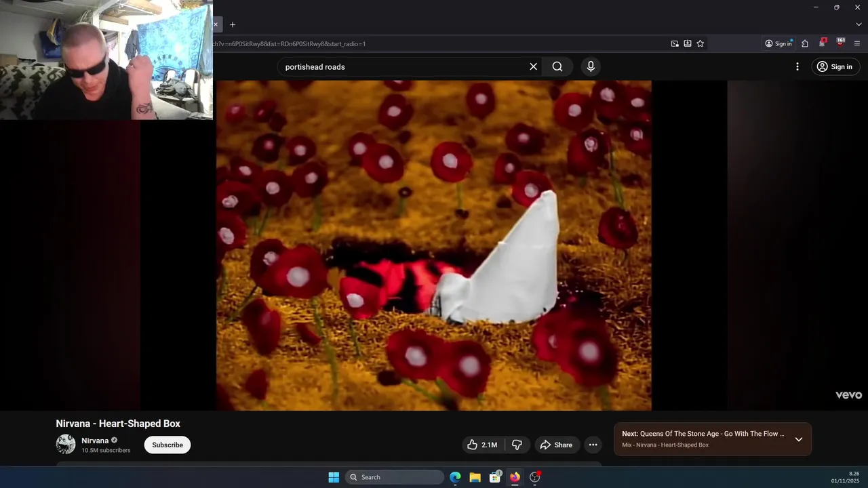Image resolution: width=868 pixels, height=488 pixels.
Task: Minimize the browser window
Action: [816, 7]
